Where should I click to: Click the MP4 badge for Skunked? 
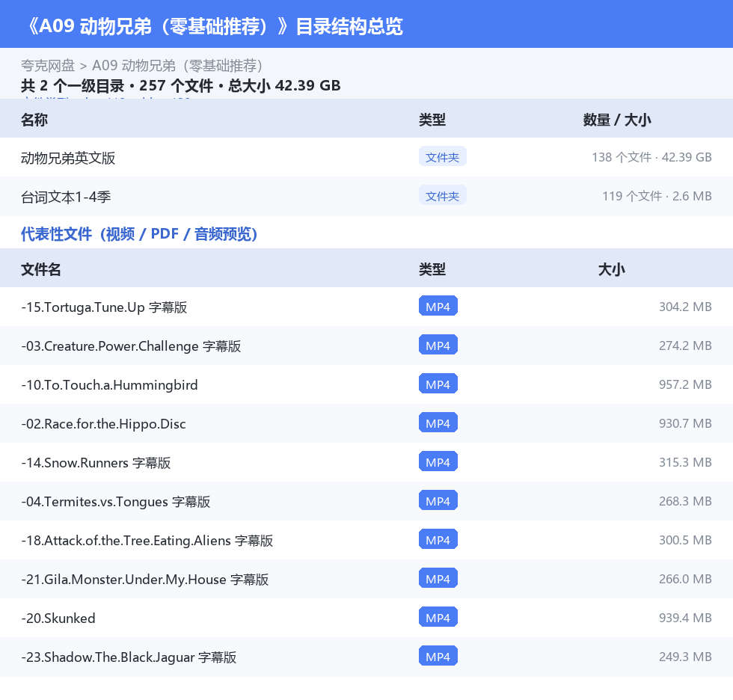click(x=438, y=617)
